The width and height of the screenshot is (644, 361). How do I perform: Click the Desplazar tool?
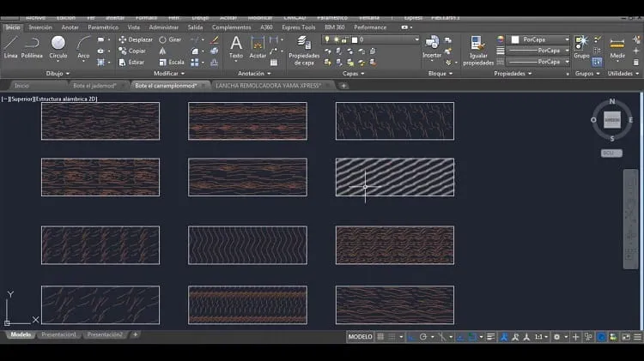(x=136, y=39)
